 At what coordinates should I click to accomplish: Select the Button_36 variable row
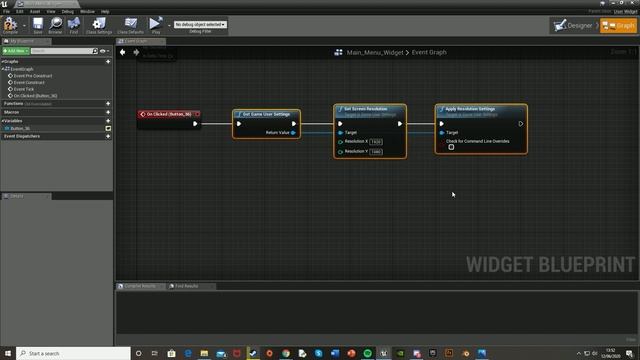tap(56, 128)
